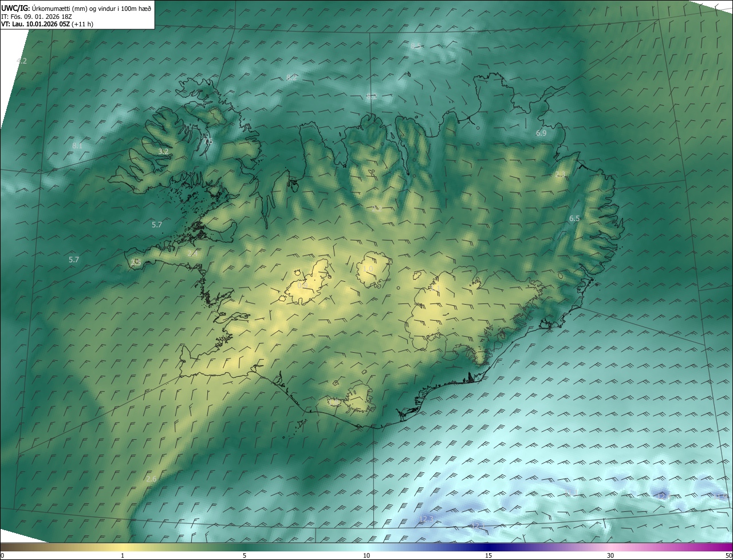Click the '0' tick label on the color scale
The width and height of the screenshot is (733, 560).
point(2,555)
